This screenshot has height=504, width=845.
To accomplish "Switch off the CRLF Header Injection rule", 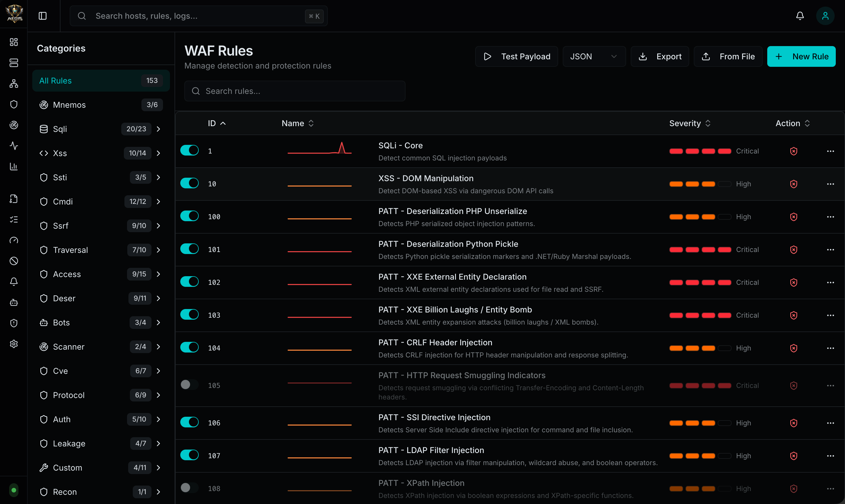I will (189, 347).
